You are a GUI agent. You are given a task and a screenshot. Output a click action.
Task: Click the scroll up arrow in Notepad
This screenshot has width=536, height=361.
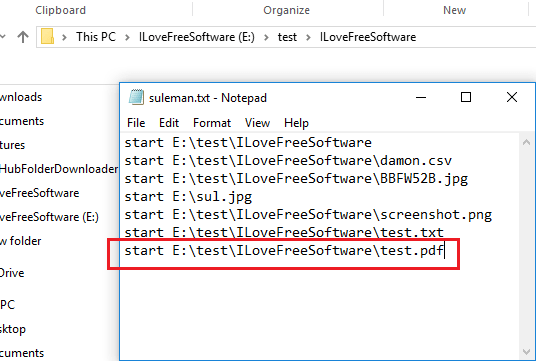click(x=526, y=142)
